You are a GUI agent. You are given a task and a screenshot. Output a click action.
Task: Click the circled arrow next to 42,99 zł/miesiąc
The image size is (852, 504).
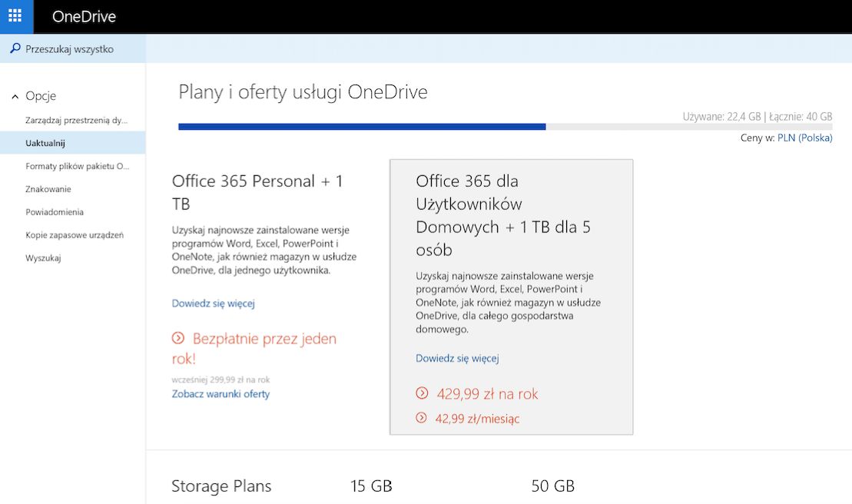coord(421,418)
